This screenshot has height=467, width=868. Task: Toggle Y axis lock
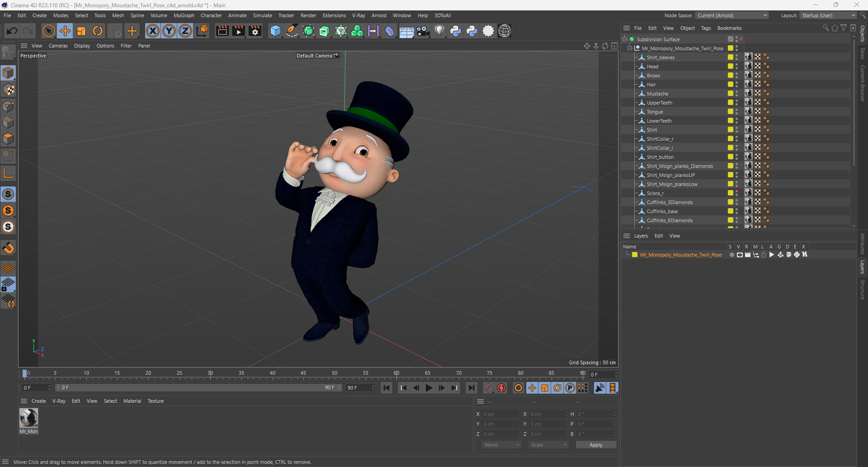coord(169,31)
